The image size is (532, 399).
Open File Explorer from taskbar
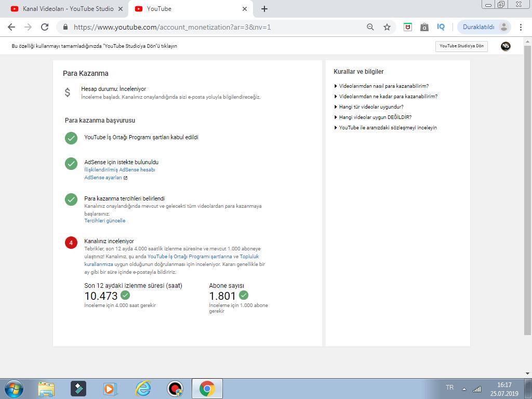[46, 389]
